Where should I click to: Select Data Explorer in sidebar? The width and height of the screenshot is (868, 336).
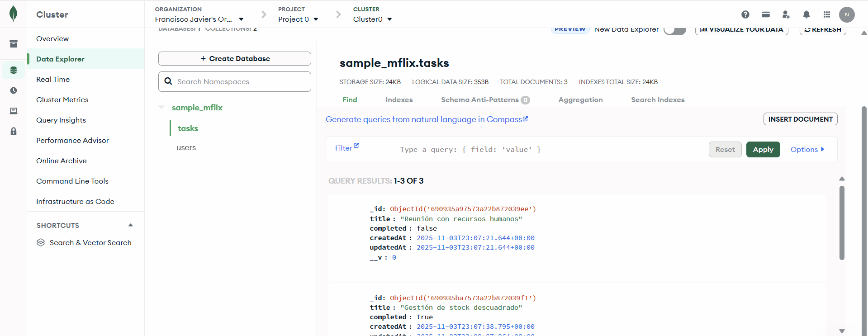86,59
